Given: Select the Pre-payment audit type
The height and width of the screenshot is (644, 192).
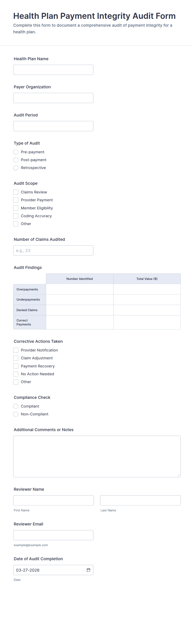Looking at the screenshot, I should (16, 152).
